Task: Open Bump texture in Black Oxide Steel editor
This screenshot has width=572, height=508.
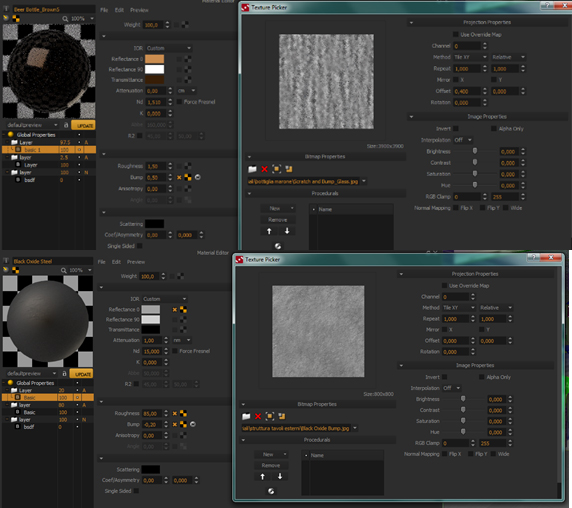Action: click(183, 424)
